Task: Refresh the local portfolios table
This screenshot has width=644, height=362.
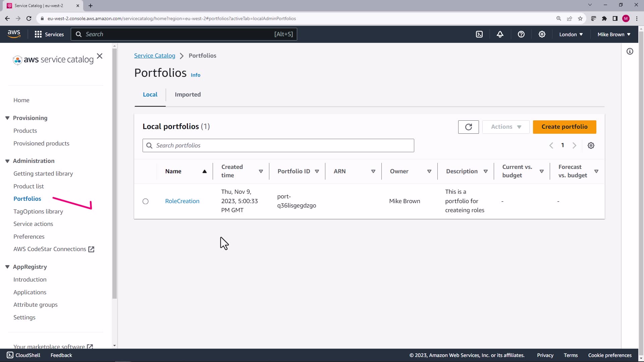Action: point(468,127)
